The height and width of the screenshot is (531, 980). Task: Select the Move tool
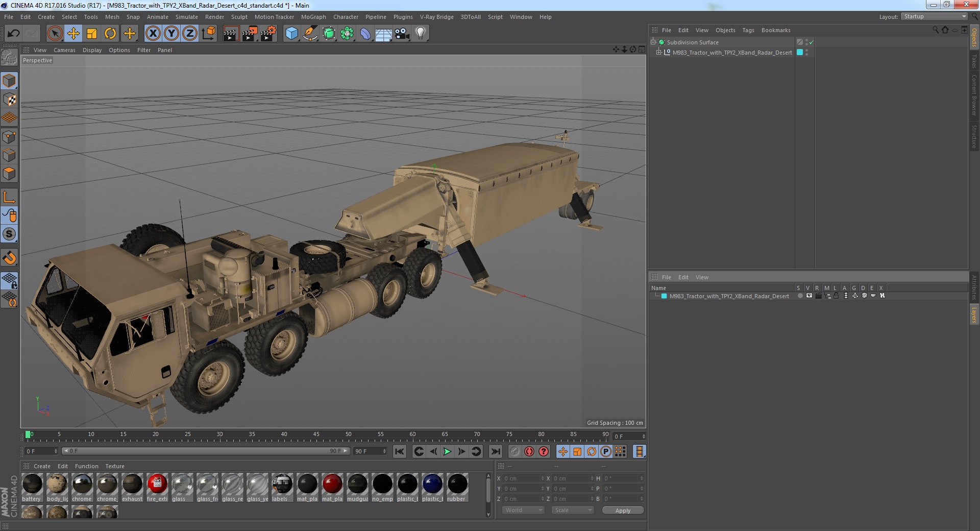pos(73,34)
